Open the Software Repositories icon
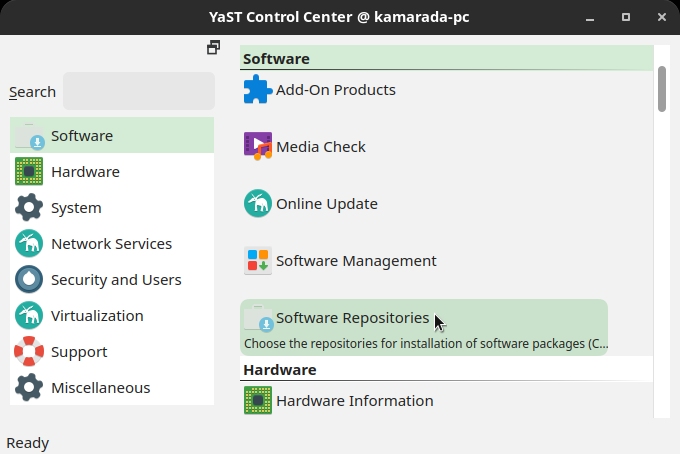 [258, 318]
